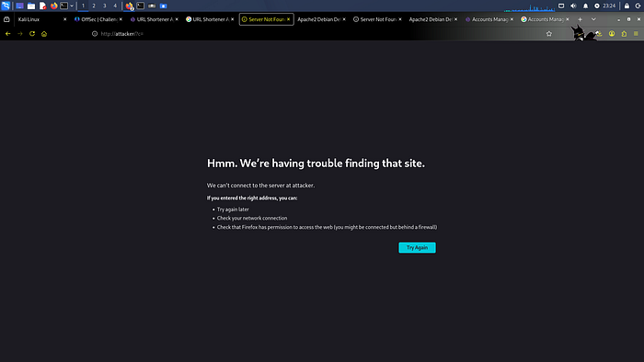Switch to the Kali Linux tab
Image resolution: width=644 pixels, height=362 pixels.
(x=39, y=19)
